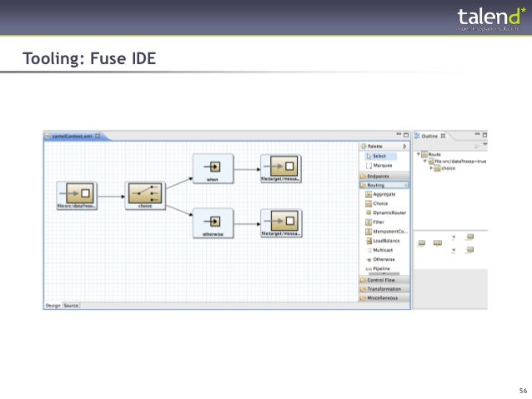This screenshot has height=399, width=532.
Task: Pin the Routing drawer open
Action: (x=406, y=186)
